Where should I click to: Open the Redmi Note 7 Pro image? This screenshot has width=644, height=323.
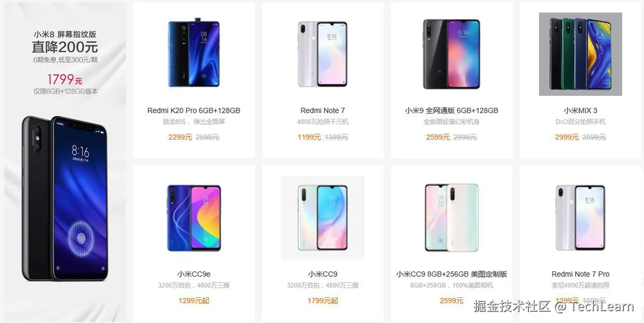tap(580, 218)
